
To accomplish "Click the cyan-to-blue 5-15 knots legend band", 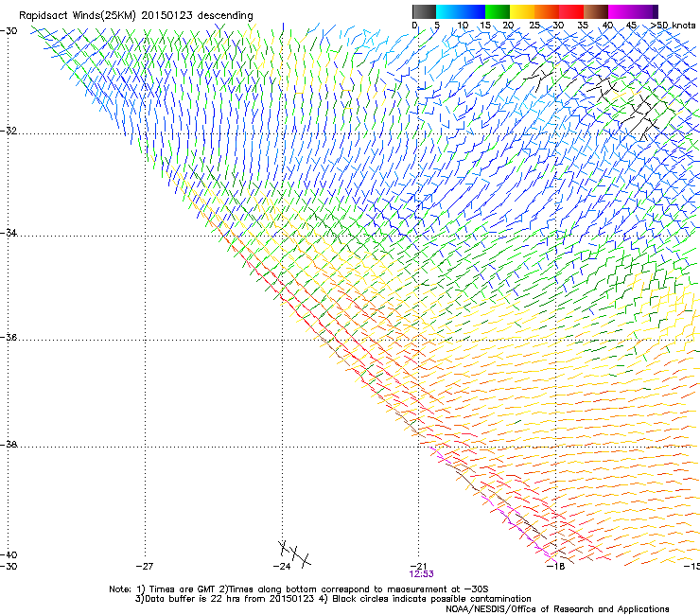I will (x=461, y=11).
